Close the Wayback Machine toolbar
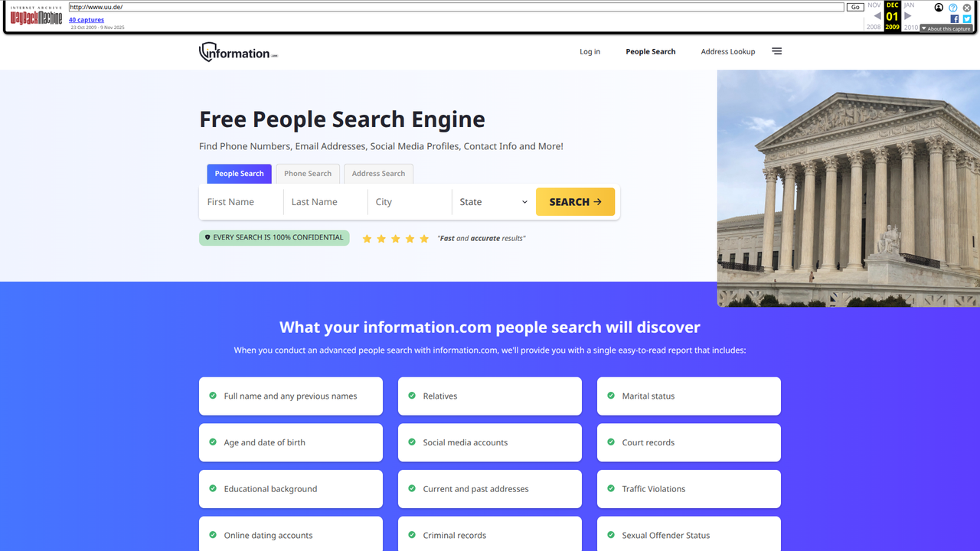 point(967,8)
